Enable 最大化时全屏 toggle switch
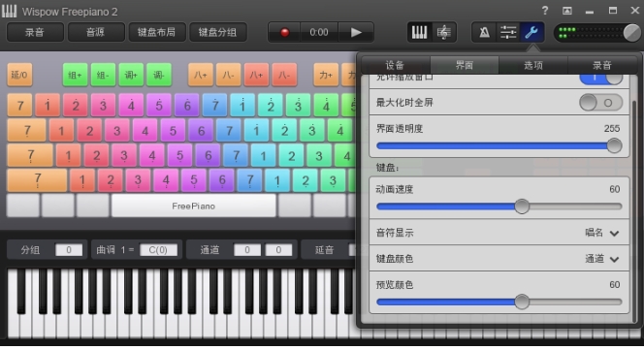Viewport: 644px width, 350px height. click(601, 103)
